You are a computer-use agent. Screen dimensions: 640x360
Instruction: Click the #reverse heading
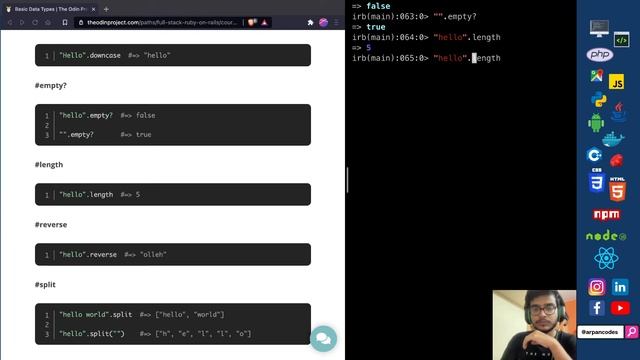point(51,224)
